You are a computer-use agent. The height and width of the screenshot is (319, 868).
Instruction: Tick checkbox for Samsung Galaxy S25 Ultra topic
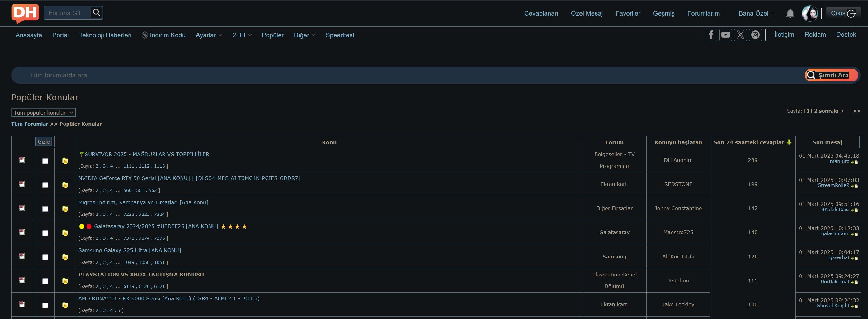(45, 257)
